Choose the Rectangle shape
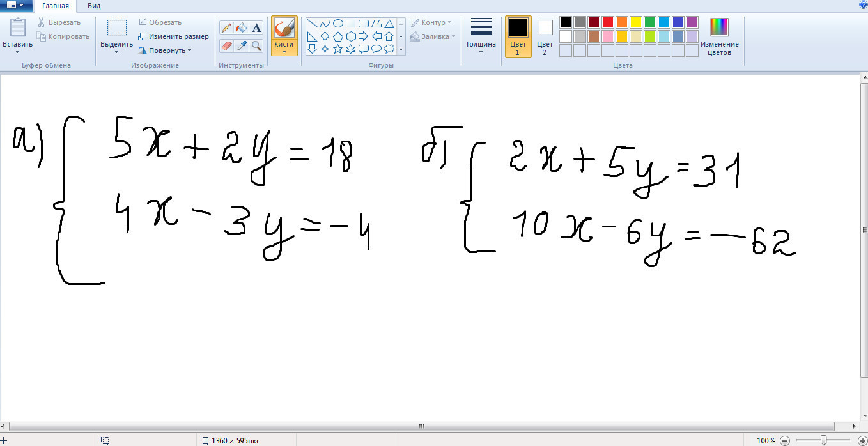This screenshot has height=446, width=868. tap(351, 23)
